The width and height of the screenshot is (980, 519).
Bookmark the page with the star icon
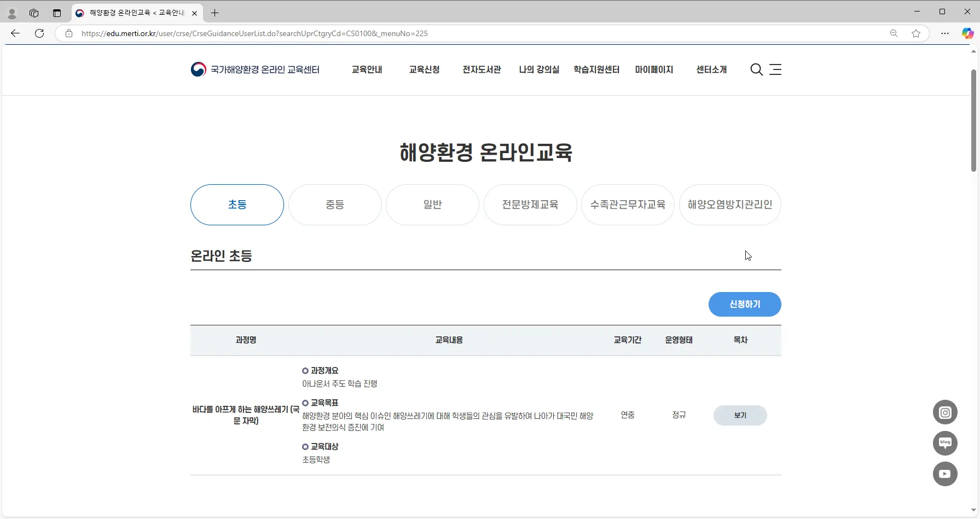tap(916, 33)
